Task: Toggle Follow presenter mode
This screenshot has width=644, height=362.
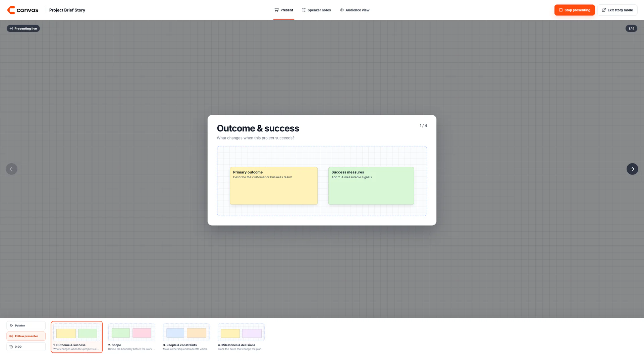Action: point(26,336)
